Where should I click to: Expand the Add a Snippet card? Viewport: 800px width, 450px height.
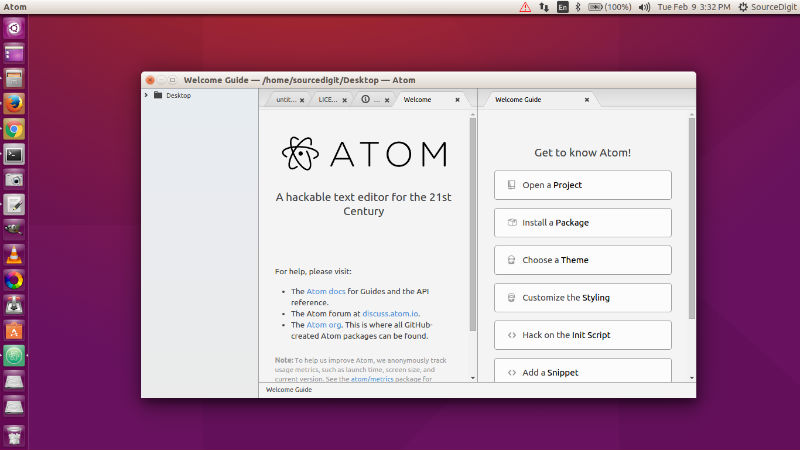click(583, 370)
